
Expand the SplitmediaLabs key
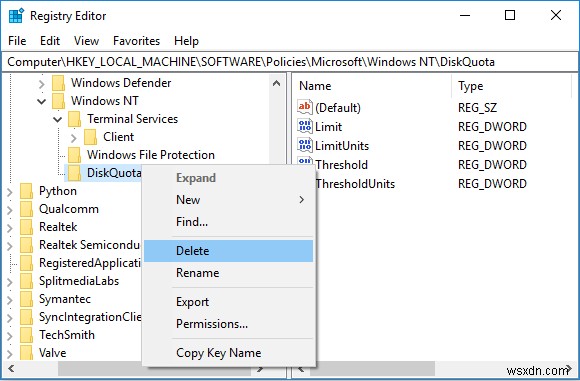10,282
